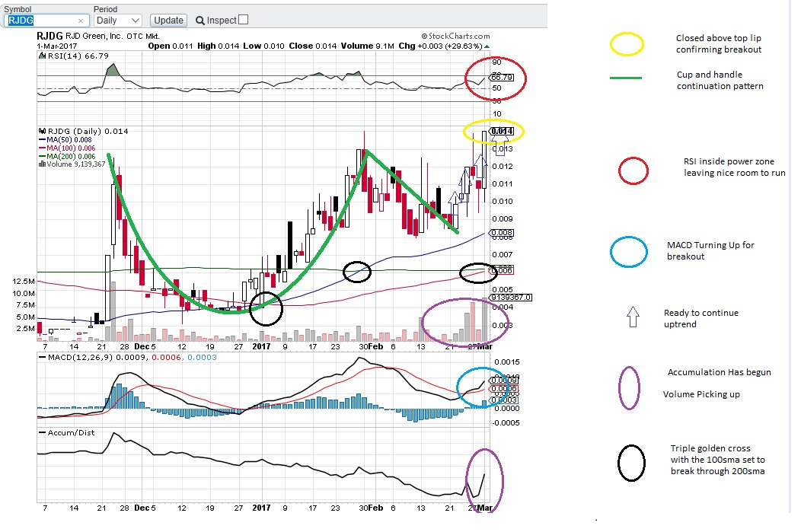The width and height of the screenshot is (801, 532).
Task: Click the Chg +0.003 (+29.63%) text
Action: click(440, 46)
